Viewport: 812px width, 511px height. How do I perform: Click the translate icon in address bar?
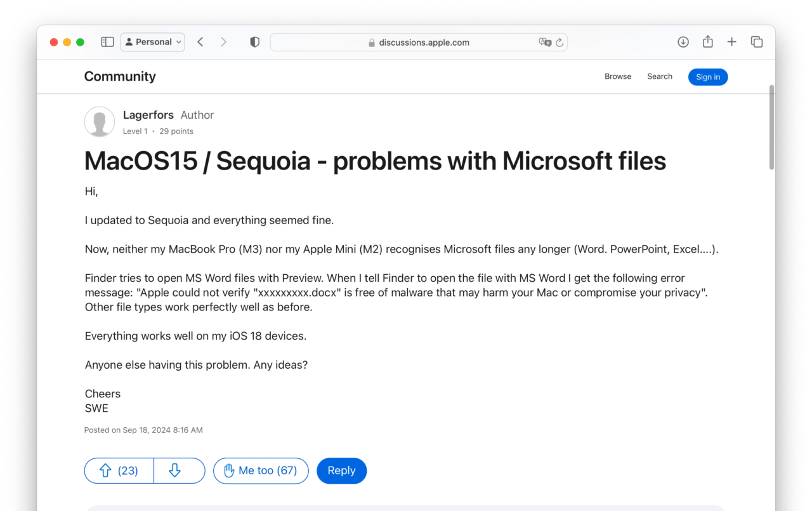(544, 43)
